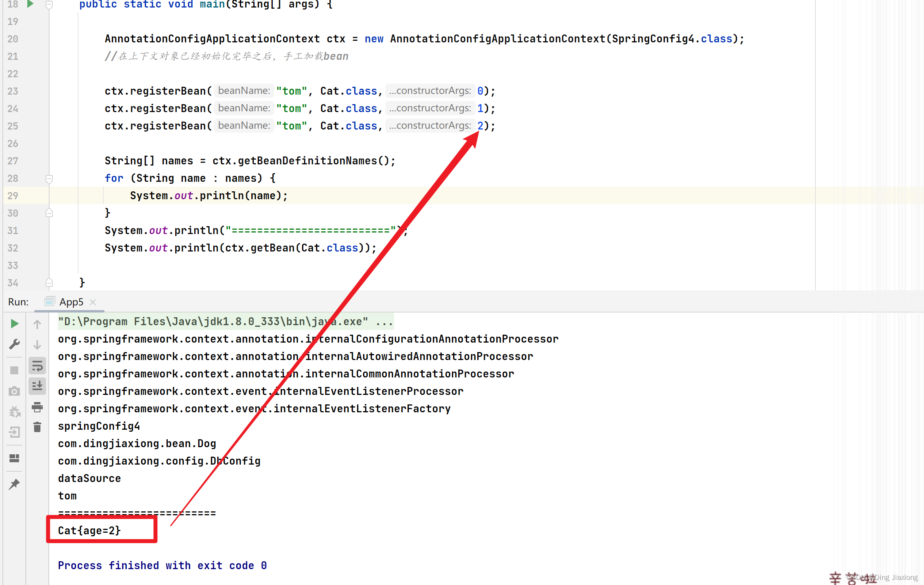Click the constructorArgs hint on line 25

[430, 126]
